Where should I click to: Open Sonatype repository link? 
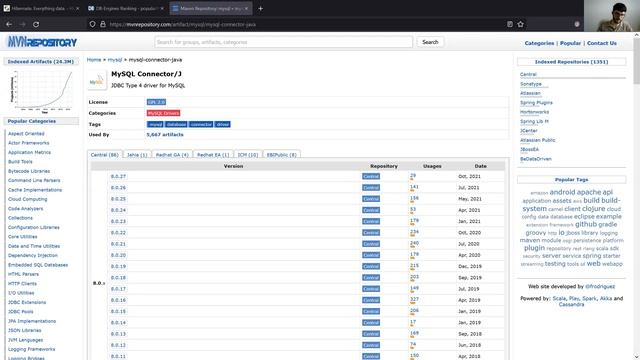point(531,84)
